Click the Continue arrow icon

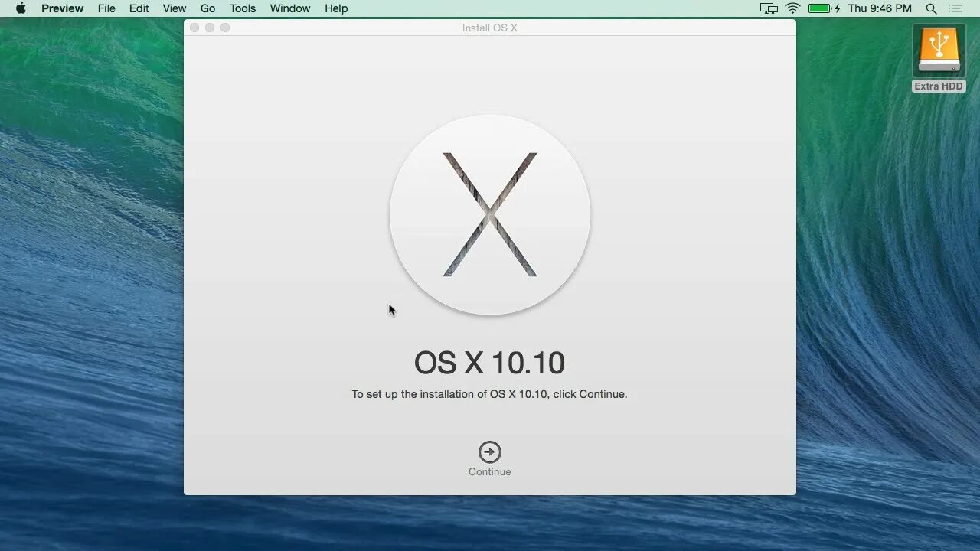490,452
